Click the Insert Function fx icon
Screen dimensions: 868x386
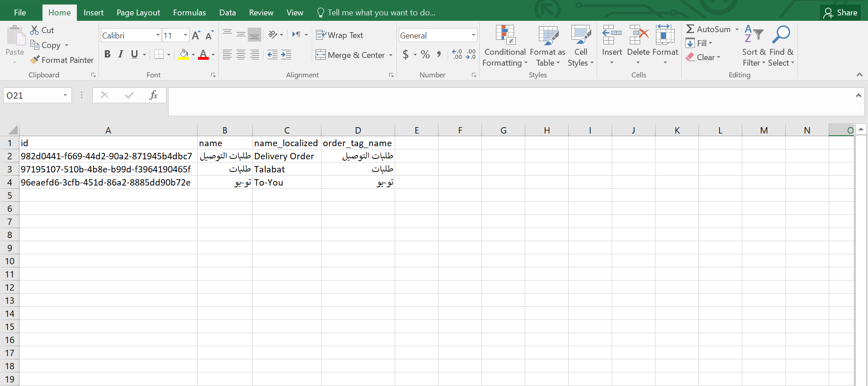(153, 95)
